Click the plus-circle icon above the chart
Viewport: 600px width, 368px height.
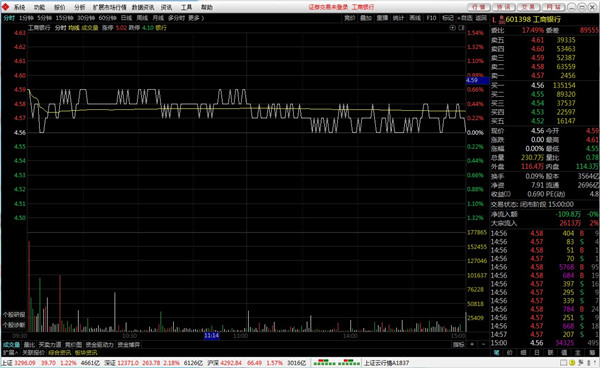pyautogui.click(x=452, y=28)
